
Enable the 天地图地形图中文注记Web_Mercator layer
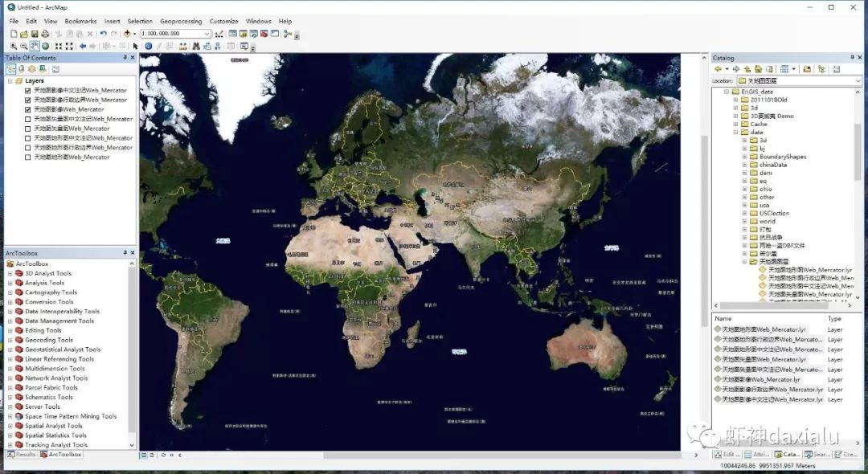pyautogui.click(x=27, y=138)
